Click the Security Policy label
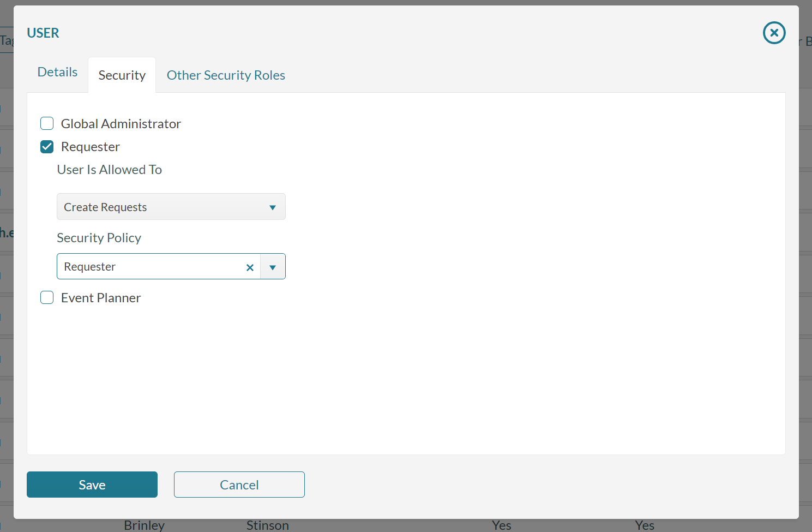Image resolution: width=812 pixels, height=532 pixels. pos(99,238)
